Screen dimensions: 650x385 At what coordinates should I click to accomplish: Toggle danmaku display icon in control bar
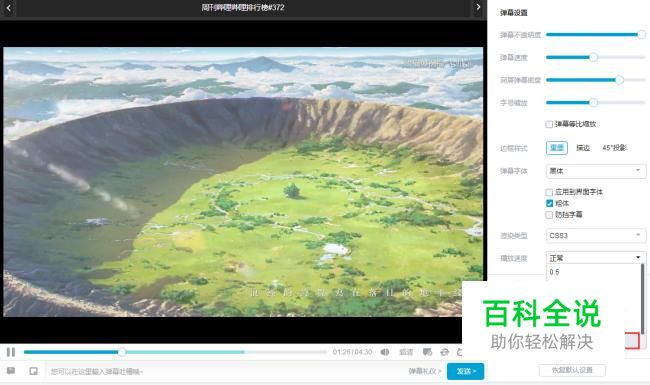(x=427, y=352)
